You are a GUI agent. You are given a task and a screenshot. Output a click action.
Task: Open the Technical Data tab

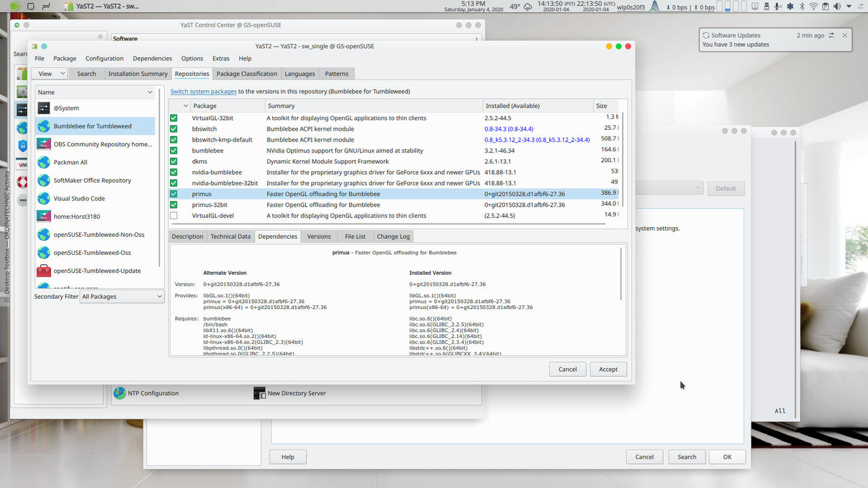(x=230, y=236)
